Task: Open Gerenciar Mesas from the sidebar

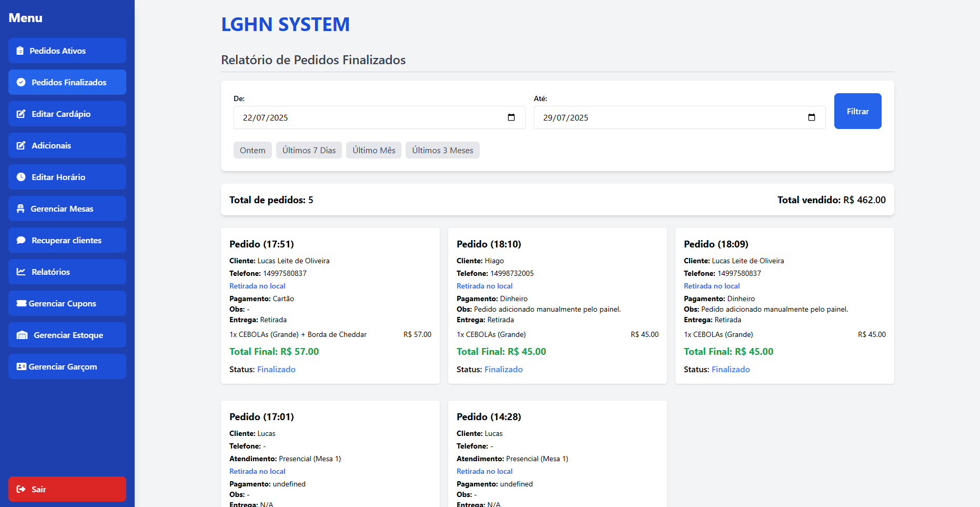Action: (x=67, y=208)
